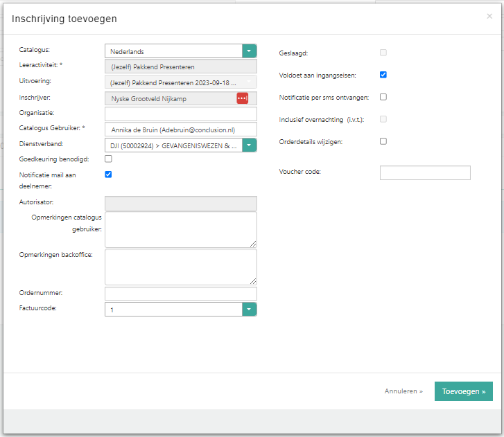Click the Opmerkingen backoffice textarea

tap(180, 267)
